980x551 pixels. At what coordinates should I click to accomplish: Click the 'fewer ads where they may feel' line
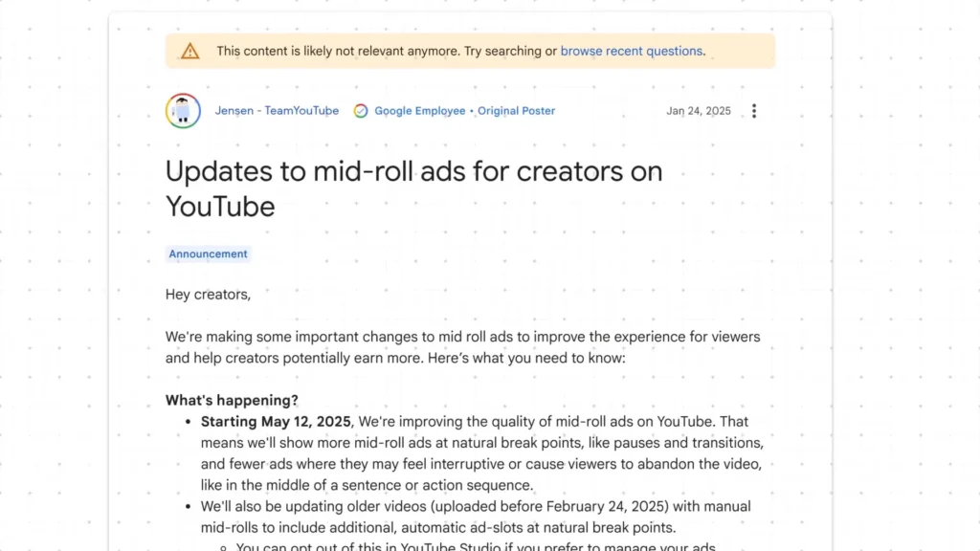tap(480, 464)
